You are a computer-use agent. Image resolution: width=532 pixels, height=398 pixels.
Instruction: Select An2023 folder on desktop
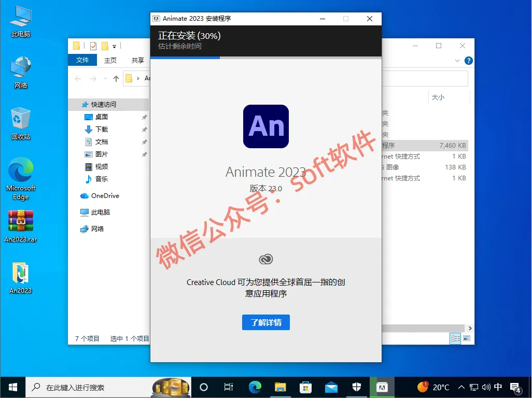21,278
